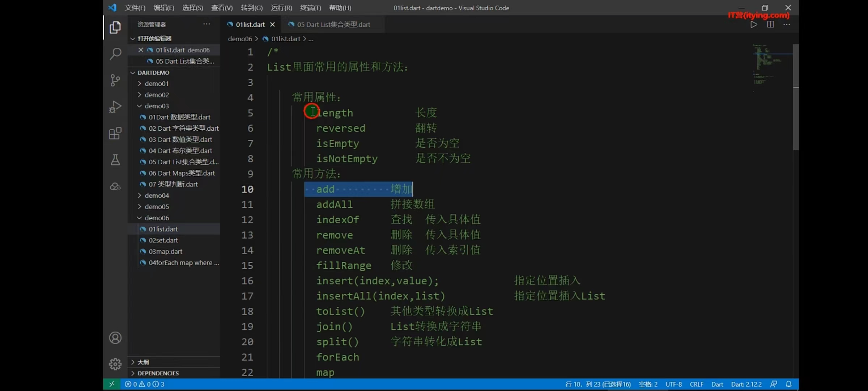Expand the demo04 folder
Image resolution: width=868 pixels, height=391 pixels.
pyautogui.click(x=157, y=195)
